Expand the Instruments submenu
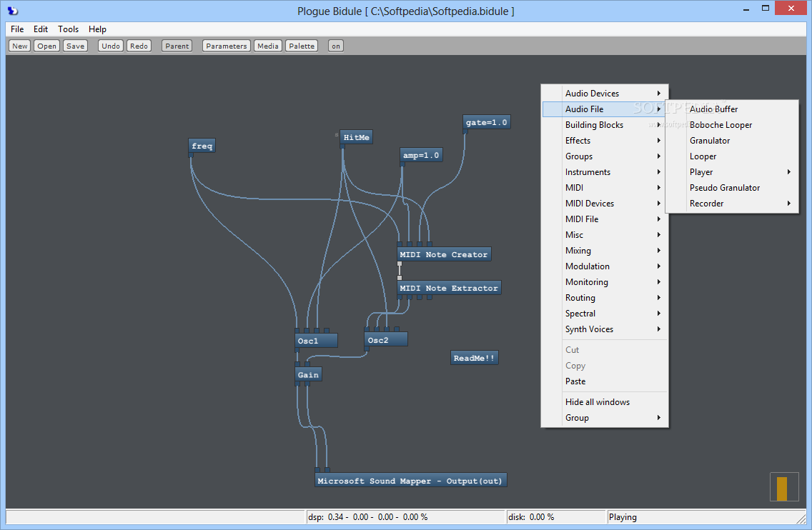Screen dimensions: 812x530 click(x=605, y=172)
